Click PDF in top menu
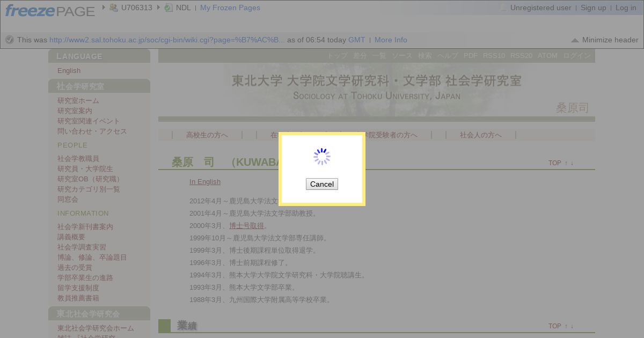 [471, 56]
